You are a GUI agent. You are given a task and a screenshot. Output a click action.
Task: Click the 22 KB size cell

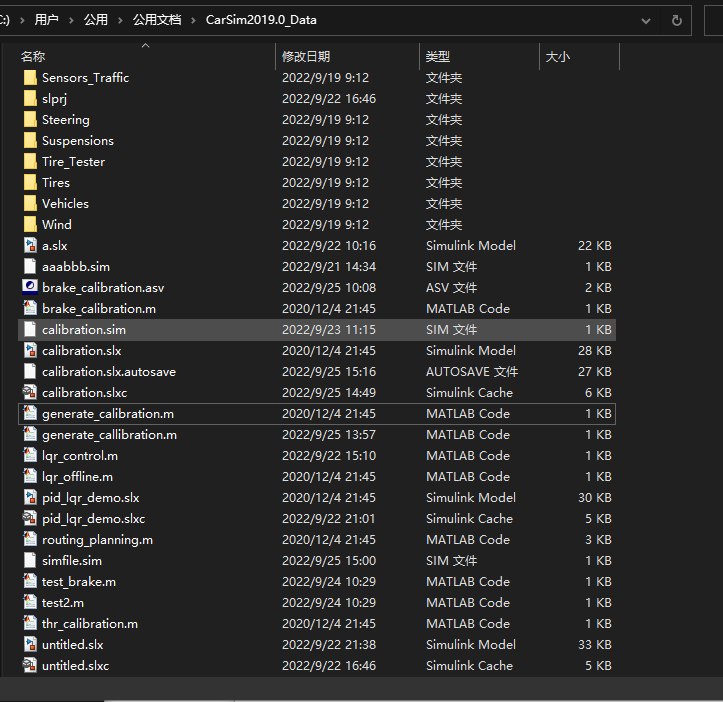(x=595, y=245)
